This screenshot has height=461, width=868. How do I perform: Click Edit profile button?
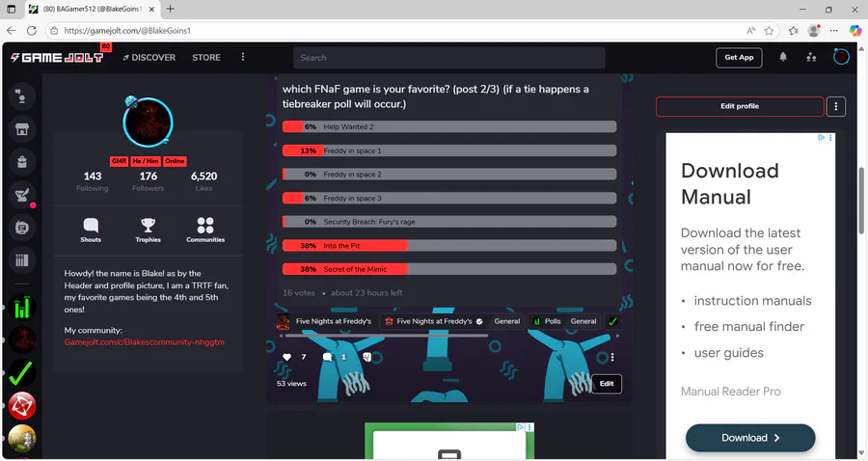click(740, 106)
